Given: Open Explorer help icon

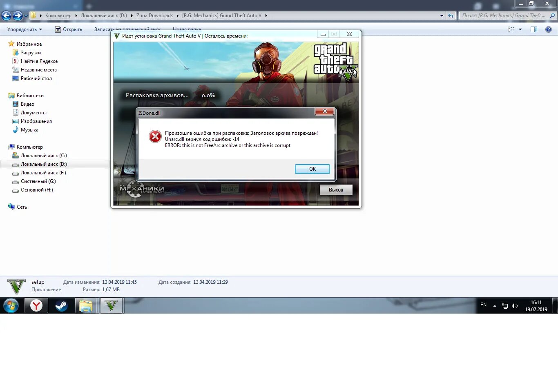Looking at the screenshot, I should tap(549, 29).
